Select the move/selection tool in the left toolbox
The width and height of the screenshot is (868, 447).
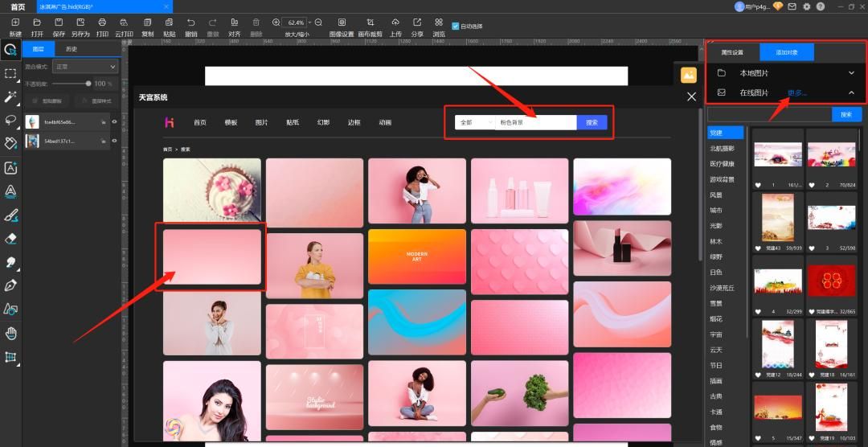pyautogui.click(x=10, y=51)
